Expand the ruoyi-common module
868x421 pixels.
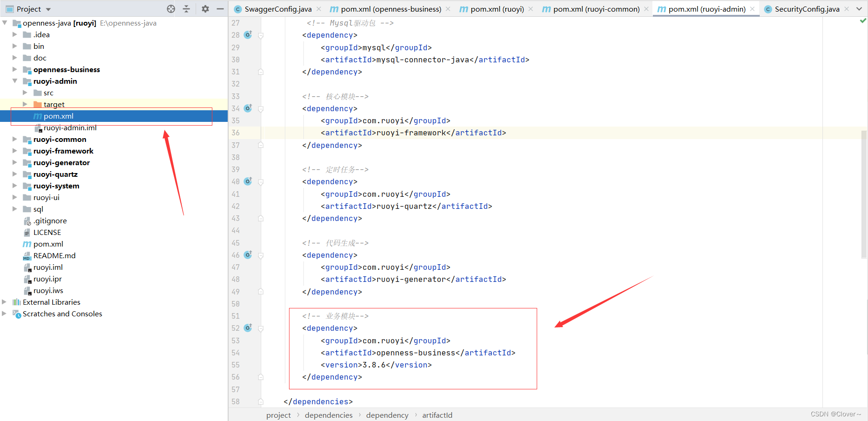coord(15,139)
